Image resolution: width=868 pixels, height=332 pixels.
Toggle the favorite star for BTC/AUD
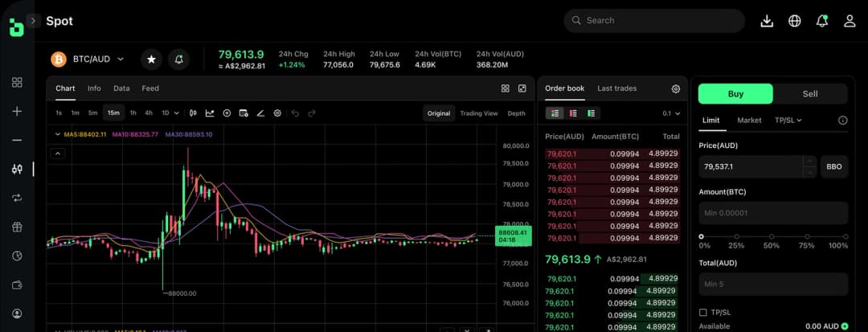(151, 59)
